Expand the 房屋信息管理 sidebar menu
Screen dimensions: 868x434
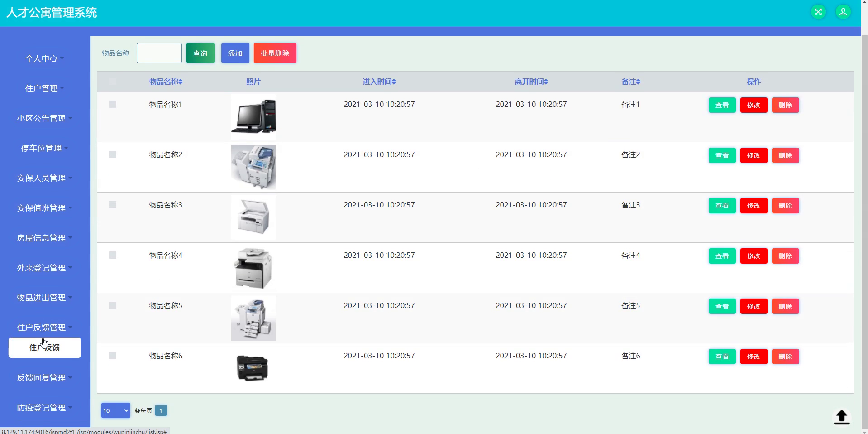point(45,238)
